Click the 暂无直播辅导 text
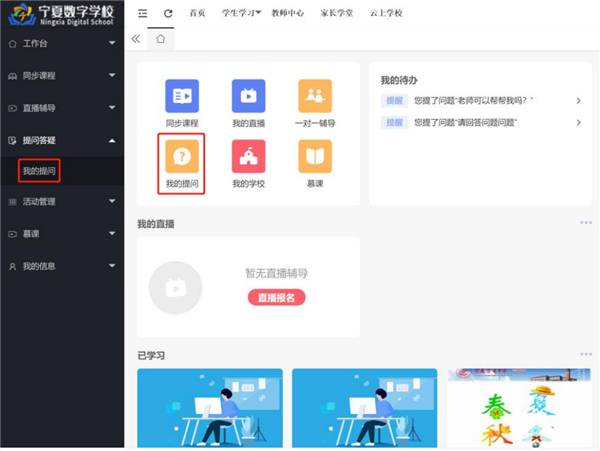 coord(277,273)
